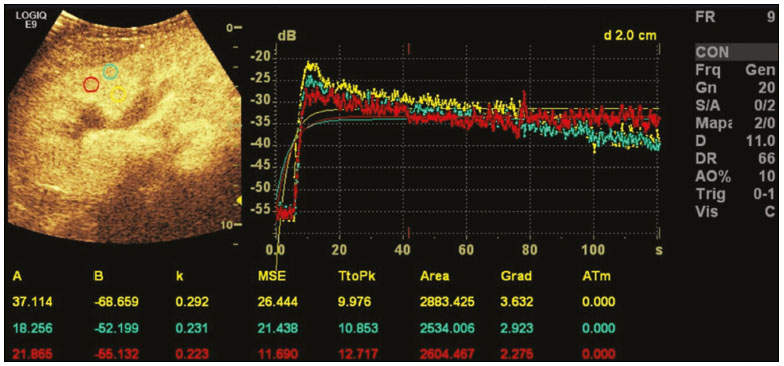784x366 pixels.
Task: Click the red TtoPk value 12.717
Action: tap(358, 354)
